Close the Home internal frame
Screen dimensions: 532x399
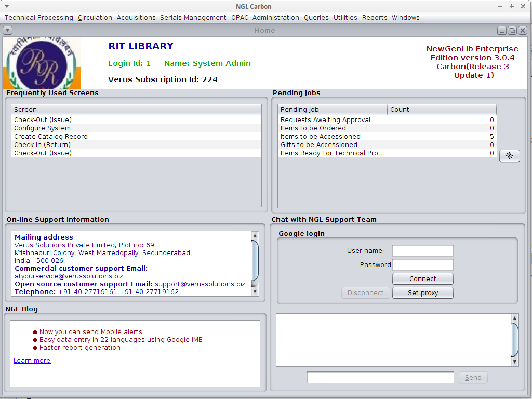[x=523, y=31]
